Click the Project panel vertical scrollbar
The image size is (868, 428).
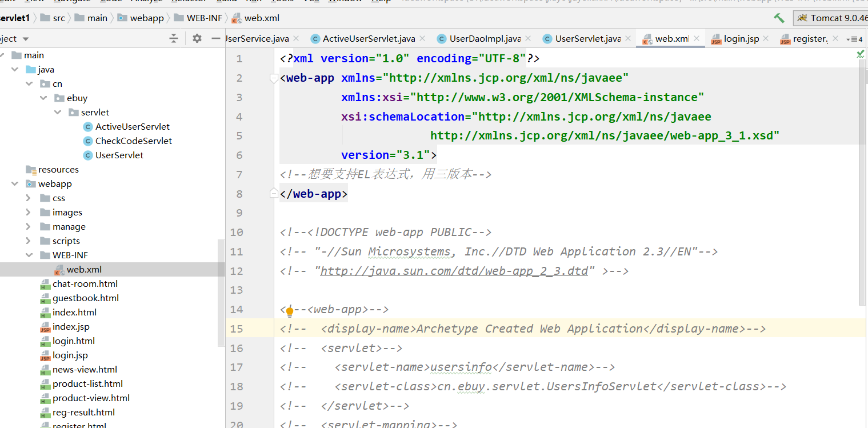click(221, 293)
